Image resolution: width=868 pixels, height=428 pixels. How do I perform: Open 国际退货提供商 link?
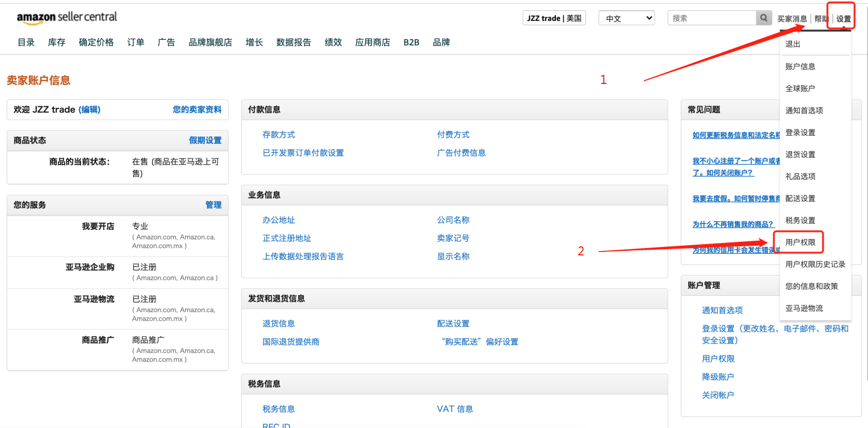[x=291, y=342]
